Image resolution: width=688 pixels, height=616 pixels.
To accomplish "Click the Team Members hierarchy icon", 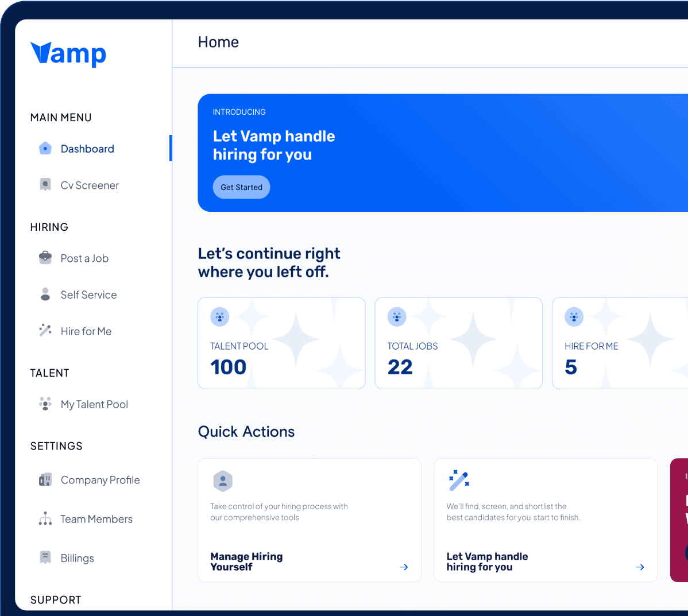I will [x=45, y=519].
